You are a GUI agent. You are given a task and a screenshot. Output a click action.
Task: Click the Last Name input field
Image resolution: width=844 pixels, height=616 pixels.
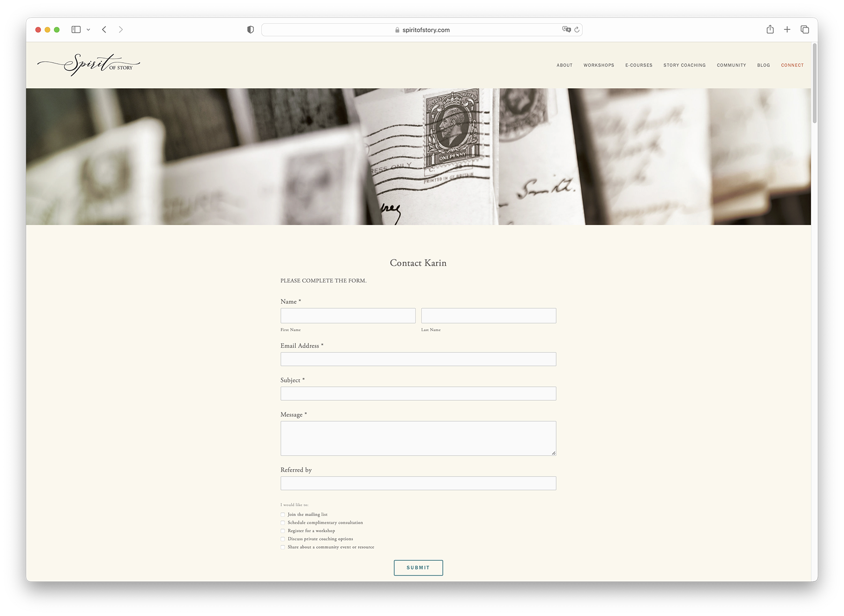click(489, 316)
